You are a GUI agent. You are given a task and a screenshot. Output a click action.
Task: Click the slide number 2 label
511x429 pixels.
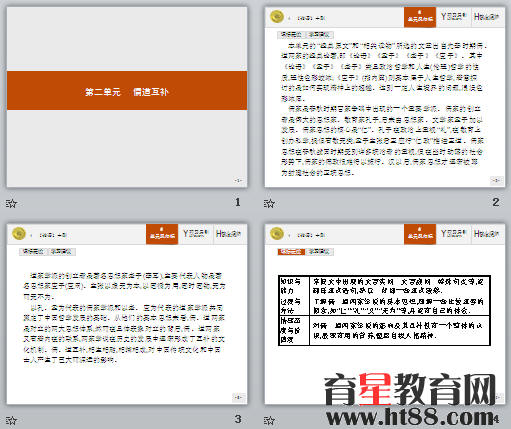tap(496, 202)
